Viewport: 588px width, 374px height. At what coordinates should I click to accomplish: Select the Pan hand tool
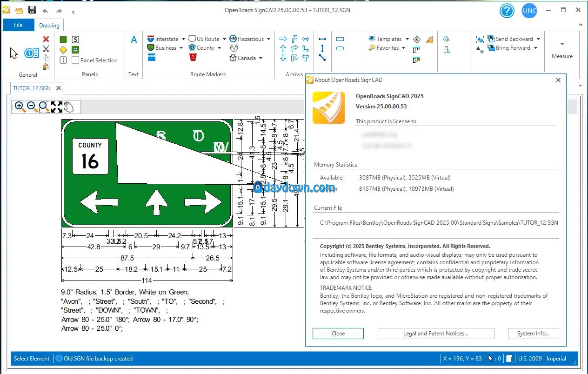point(69,107)
